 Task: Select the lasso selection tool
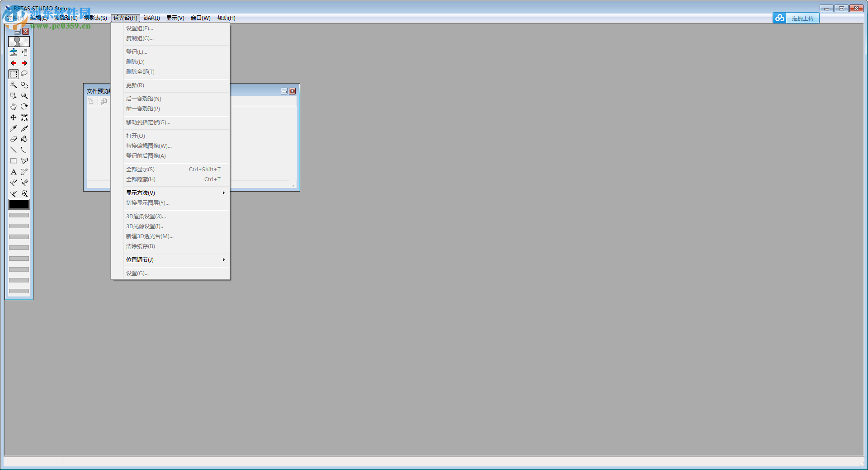tap(24, 74)
